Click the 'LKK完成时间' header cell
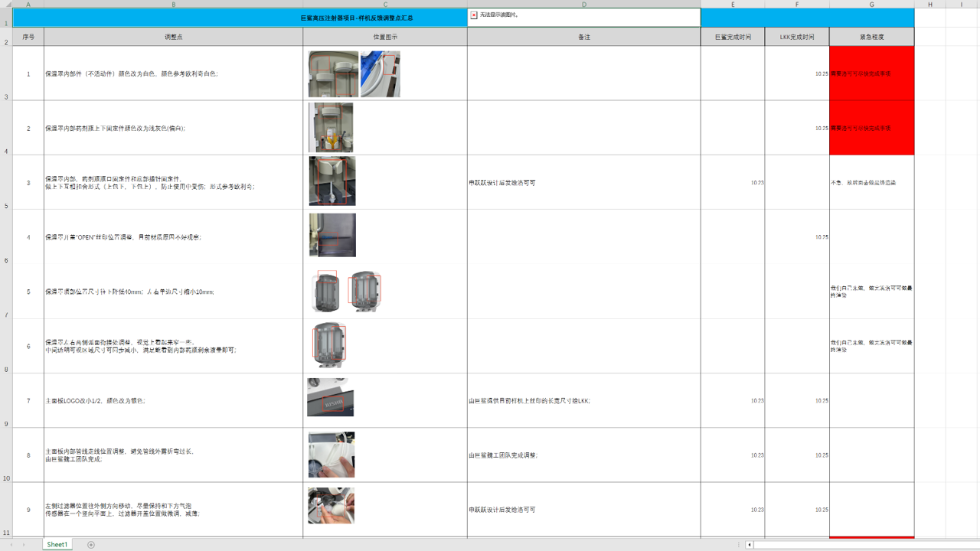The width and height of the screenshot is (980, 551). click(x=797, y=37)
